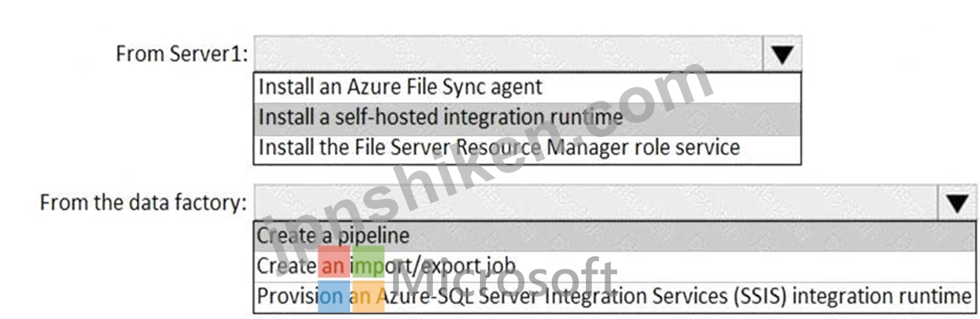This screenshot has width=980, height=319.
Task: Pick Install the File Server Resource Manager role service
Action: tap(526, 147)
